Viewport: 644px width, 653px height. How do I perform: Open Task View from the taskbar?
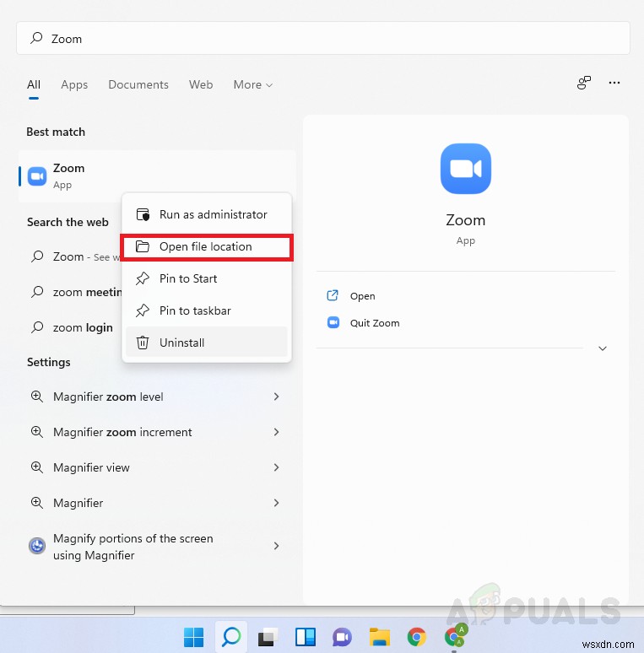pos(268,637)
